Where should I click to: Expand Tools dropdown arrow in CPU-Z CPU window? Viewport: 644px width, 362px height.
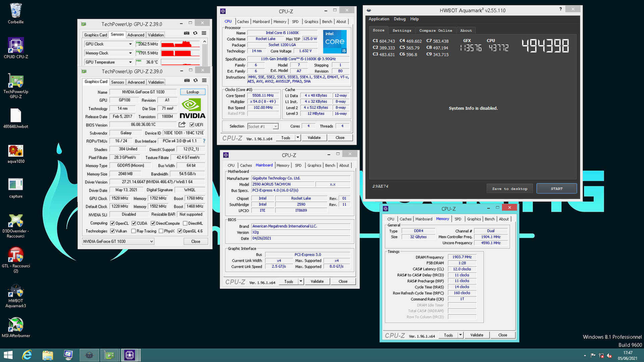[298, 137]
